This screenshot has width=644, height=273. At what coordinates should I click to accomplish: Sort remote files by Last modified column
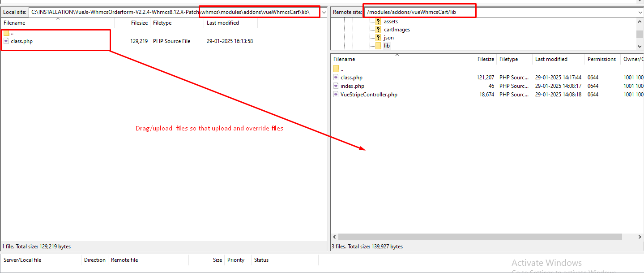click(x=551, y=59)
